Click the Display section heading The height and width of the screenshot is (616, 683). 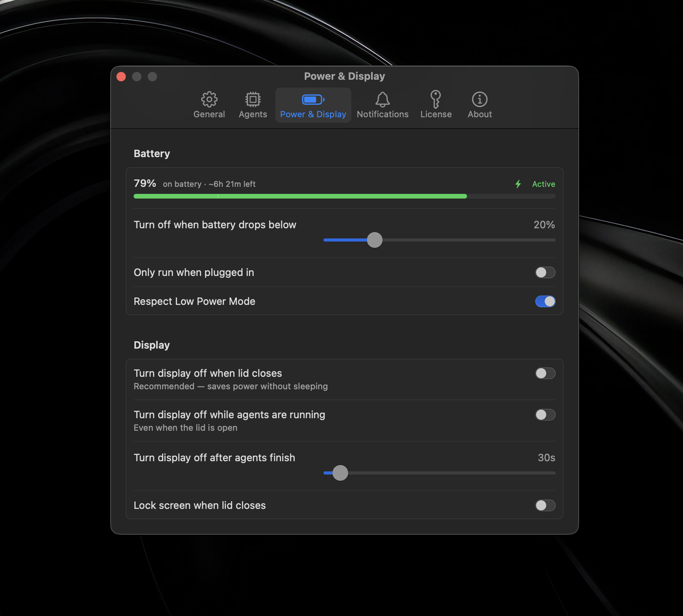pyautogui.click(x=152, y=346)
